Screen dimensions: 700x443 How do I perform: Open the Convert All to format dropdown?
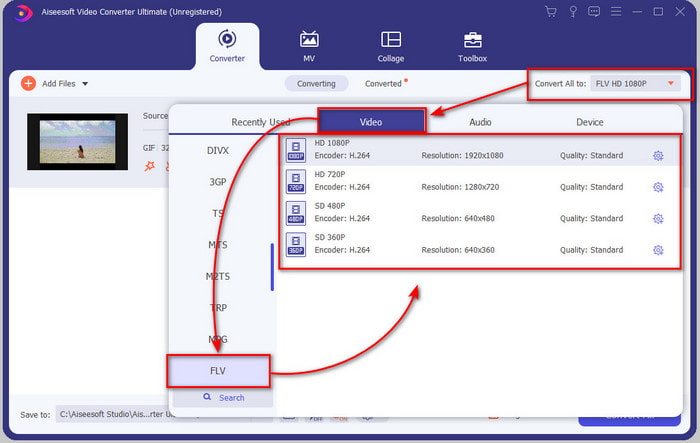pyautogui.click(x=635, y=84)
